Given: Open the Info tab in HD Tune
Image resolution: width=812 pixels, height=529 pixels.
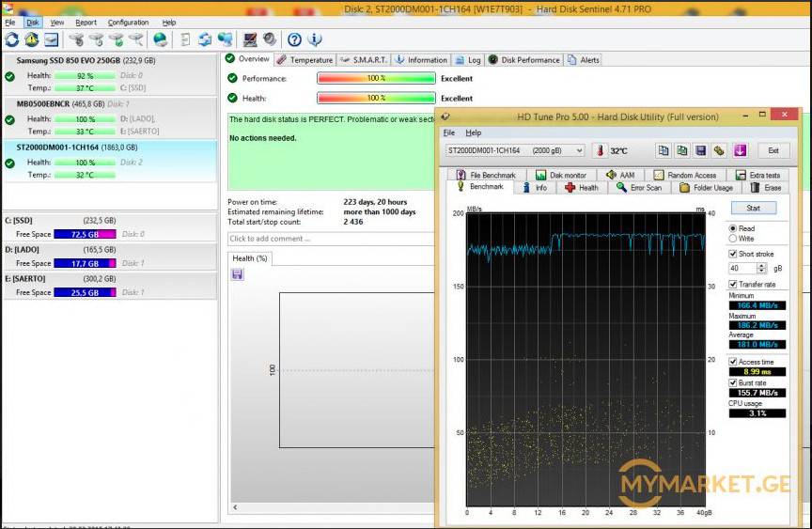Looking at the screenshot, I should click(x=535, y=187).
